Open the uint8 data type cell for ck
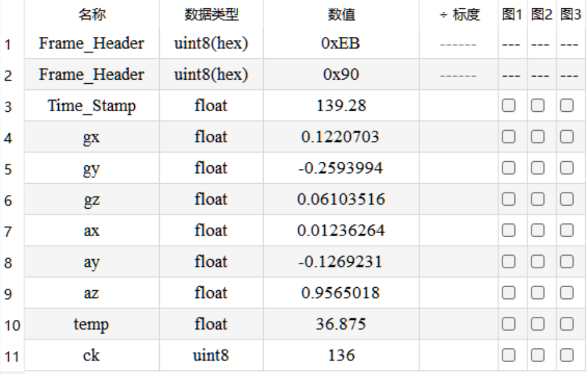Image resolution: width=588 pixels, height=374 pixels. (x=211, y=355)
